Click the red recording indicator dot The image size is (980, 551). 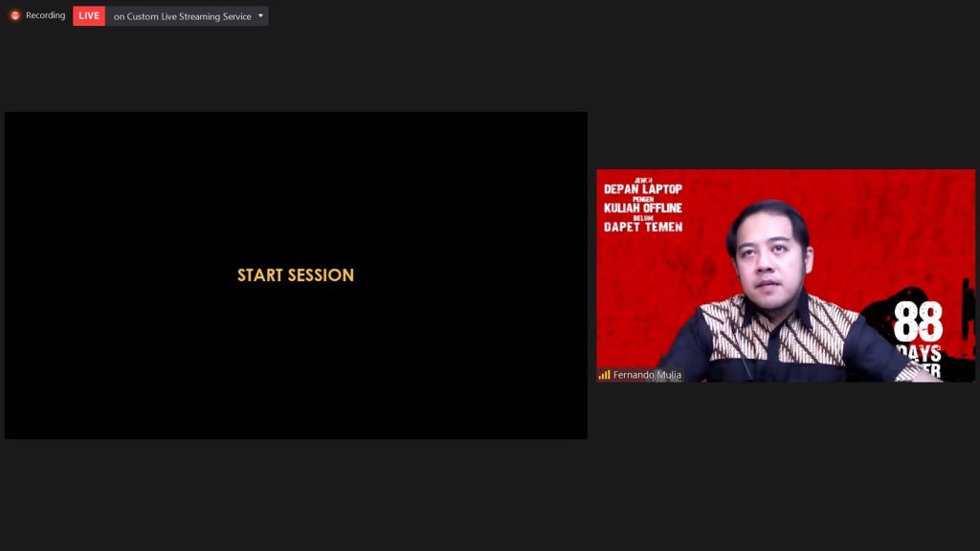pos(15,15)
